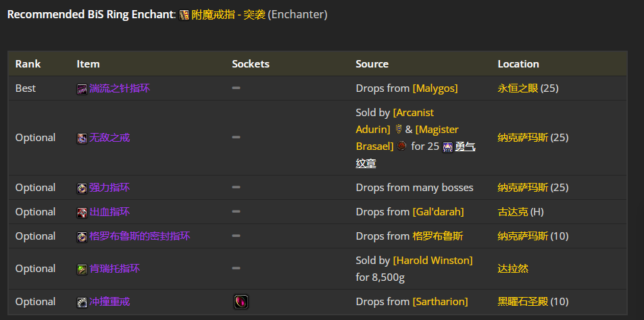
Task: Click the 肯瑞托指环 item icon
Action: coord(82,269)
